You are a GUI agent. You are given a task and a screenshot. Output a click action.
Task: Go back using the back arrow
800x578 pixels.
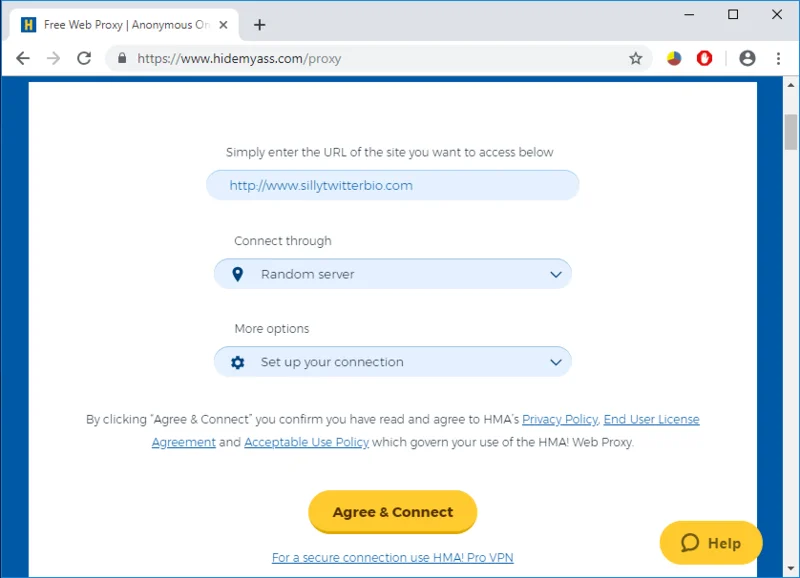(x=22, y=58)
